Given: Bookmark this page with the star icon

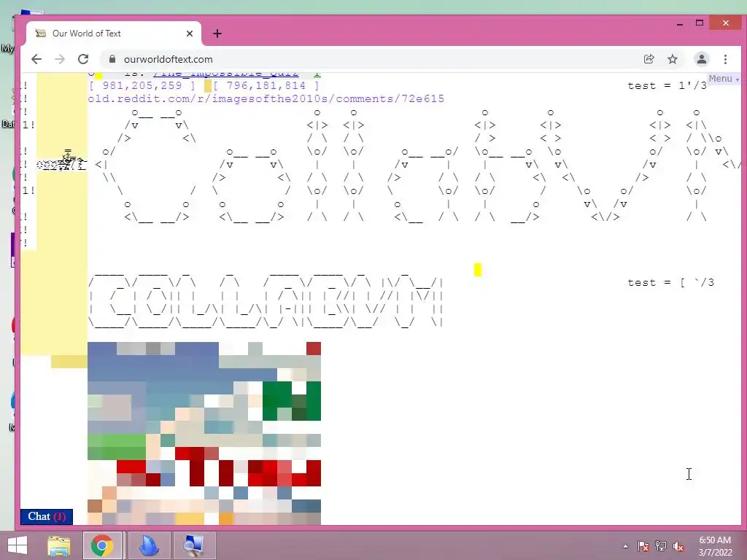Looking at the screenshot, I should [672, 59].
